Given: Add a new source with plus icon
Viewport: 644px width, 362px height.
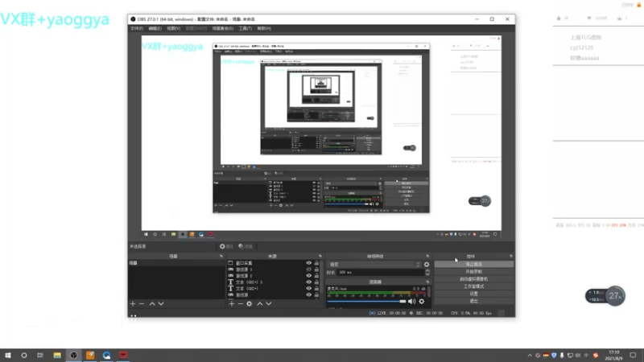Looking at the screenshot, I should point(232,304).
